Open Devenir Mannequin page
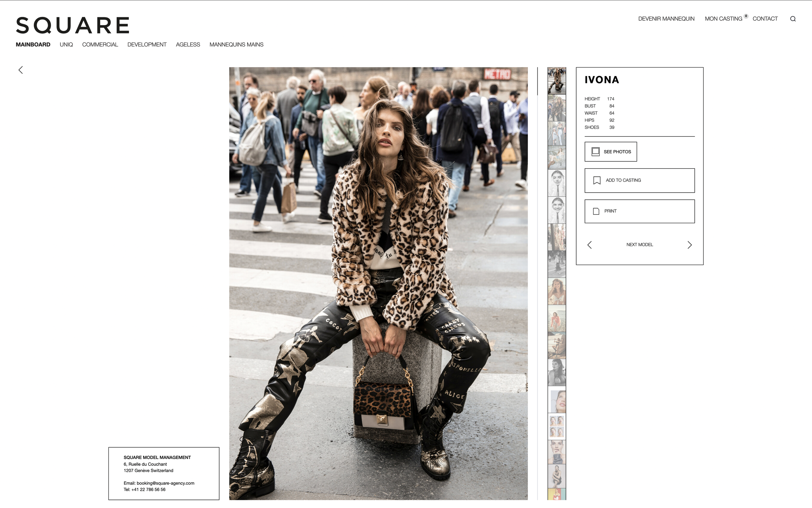The height and width of the screenshot is (508, 812). point(666,19)
